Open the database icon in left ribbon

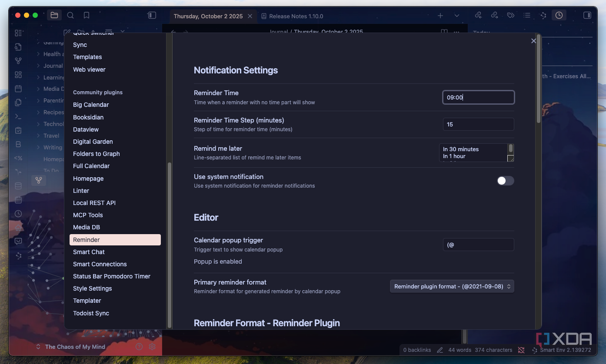(x=18, y=186)
